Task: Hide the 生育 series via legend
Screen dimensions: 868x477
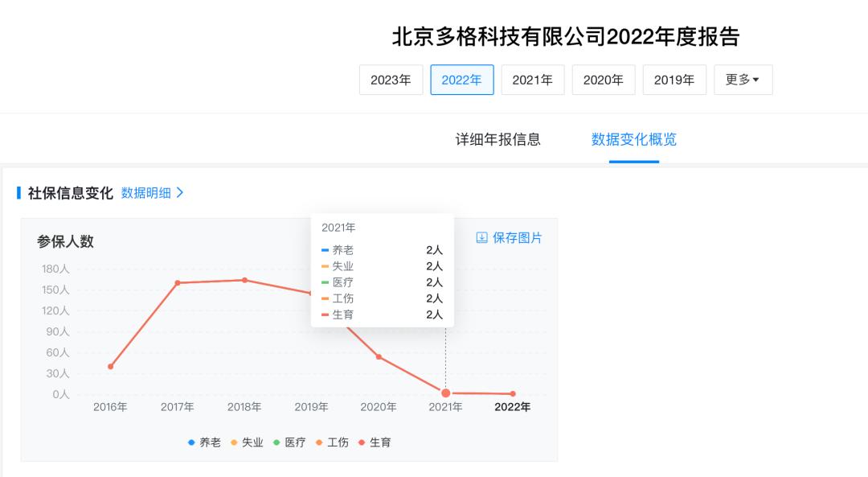Action: pyautogui.click(x=375, y=442)
